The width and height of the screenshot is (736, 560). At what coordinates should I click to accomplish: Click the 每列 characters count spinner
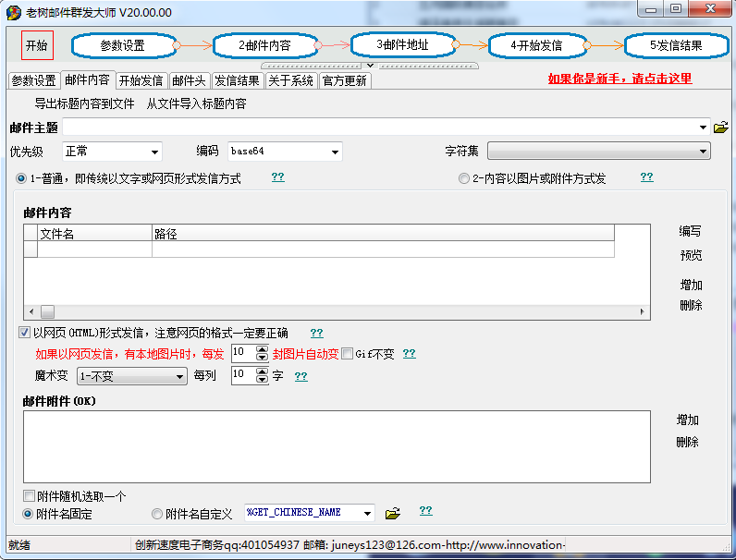coord(250,376)
